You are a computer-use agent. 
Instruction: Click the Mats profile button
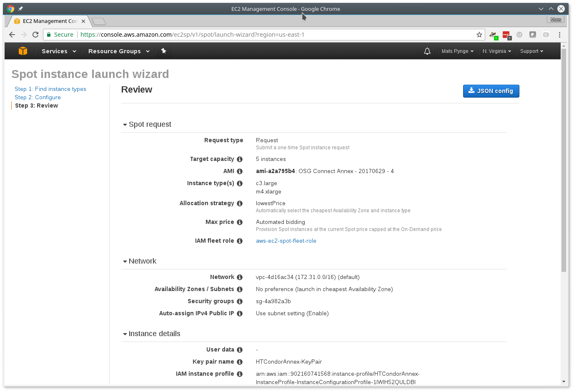pos(556,20)
